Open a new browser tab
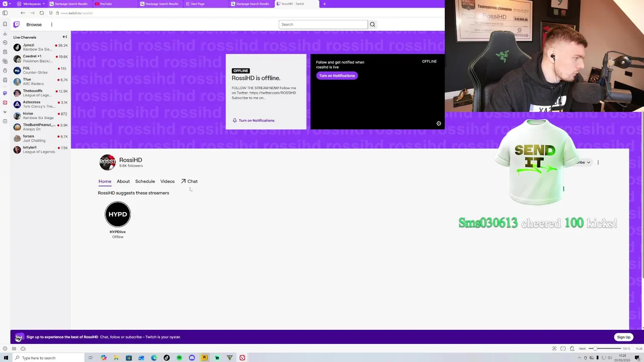The image size is (644, 362). (x=325, y=4)
